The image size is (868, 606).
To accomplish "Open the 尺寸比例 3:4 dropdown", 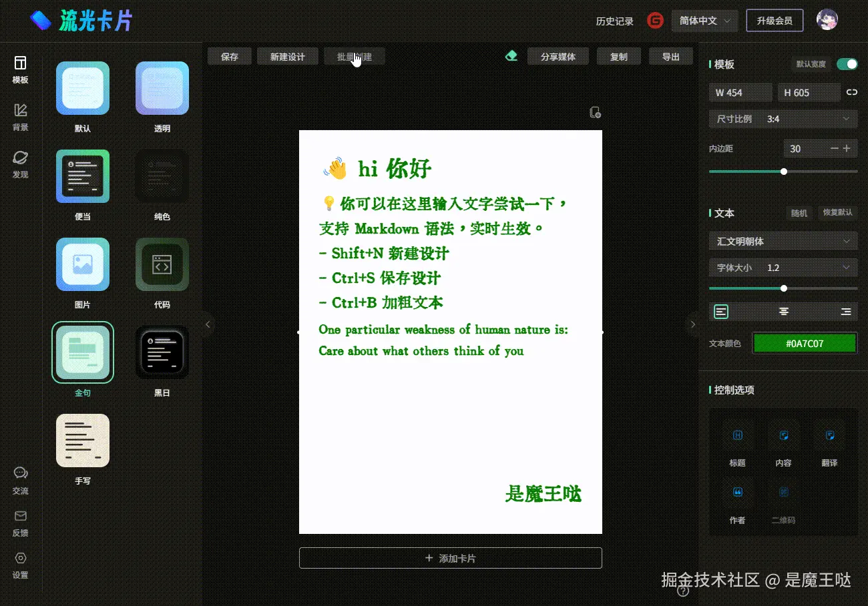I will pyautogui.click(x=783, y=119).
